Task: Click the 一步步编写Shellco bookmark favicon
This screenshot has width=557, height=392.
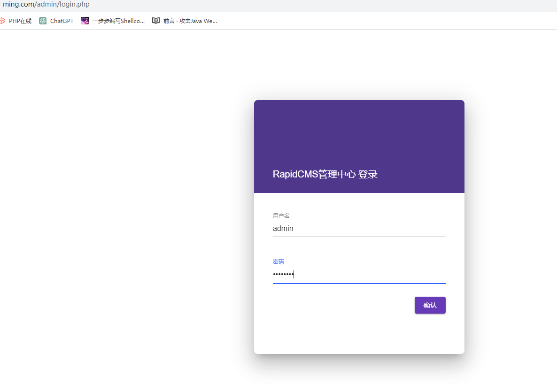Action: click(x=85, y=21)
